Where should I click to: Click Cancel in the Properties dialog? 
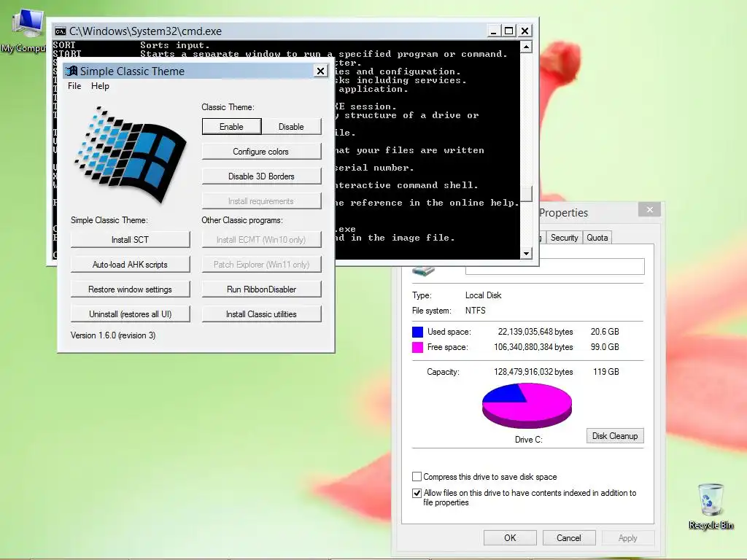(x=569, y=537)
